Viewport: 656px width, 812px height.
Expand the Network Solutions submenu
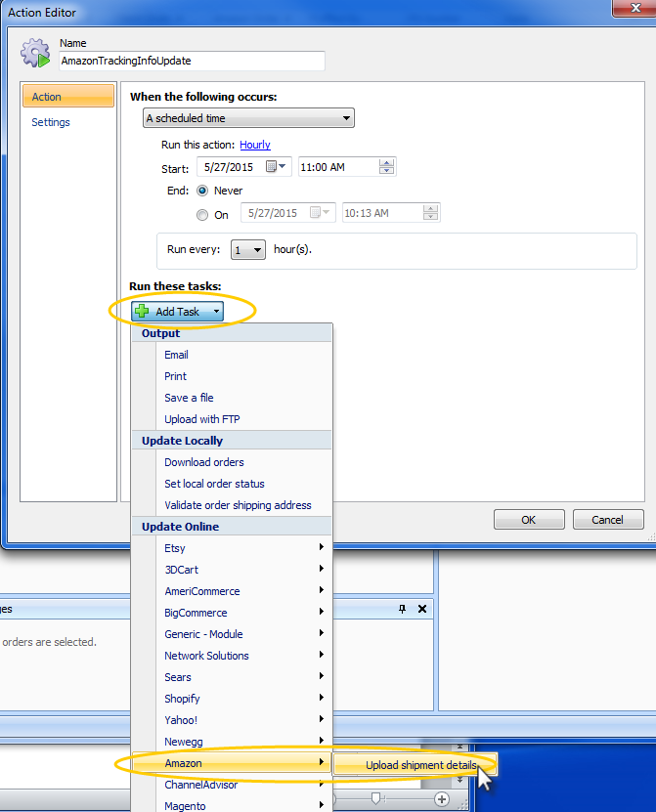232,656
